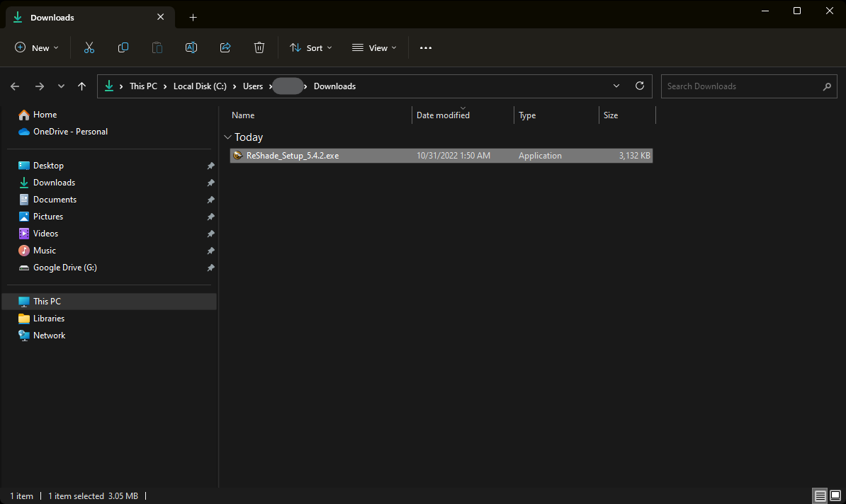846x504 pixels.
Task: Click Downloads in the address path
Action: click(x=334, y=86)
